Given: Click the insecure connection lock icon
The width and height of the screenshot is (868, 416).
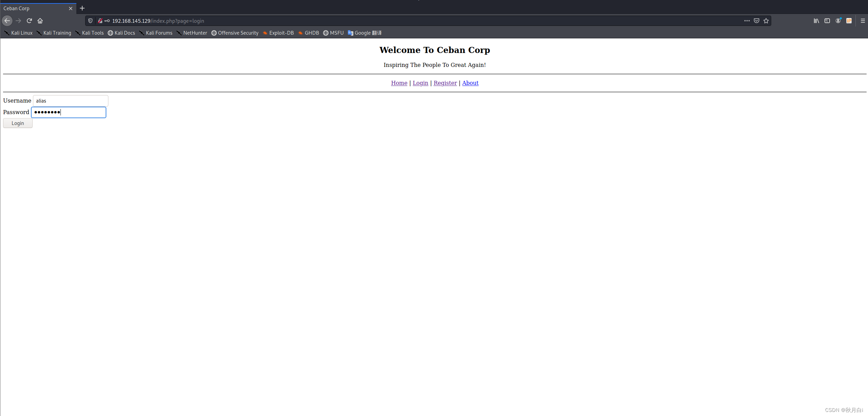Looking at the screenshot, I should [100, 21].
